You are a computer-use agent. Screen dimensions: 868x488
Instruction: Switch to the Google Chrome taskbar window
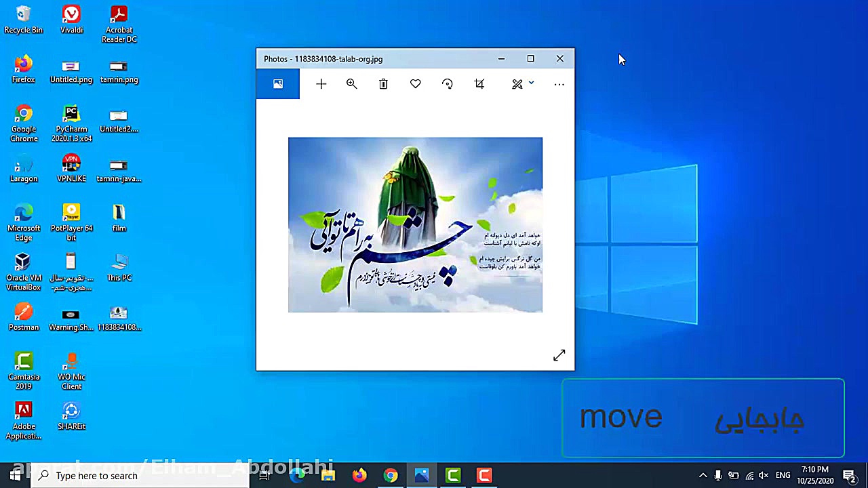pyautogui.click(x=390, y=475)
